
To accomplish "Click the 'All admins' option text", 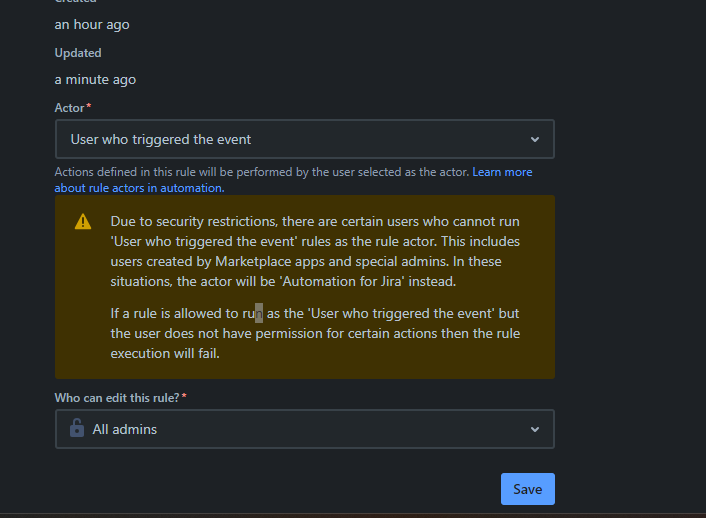I will (125, 429).
